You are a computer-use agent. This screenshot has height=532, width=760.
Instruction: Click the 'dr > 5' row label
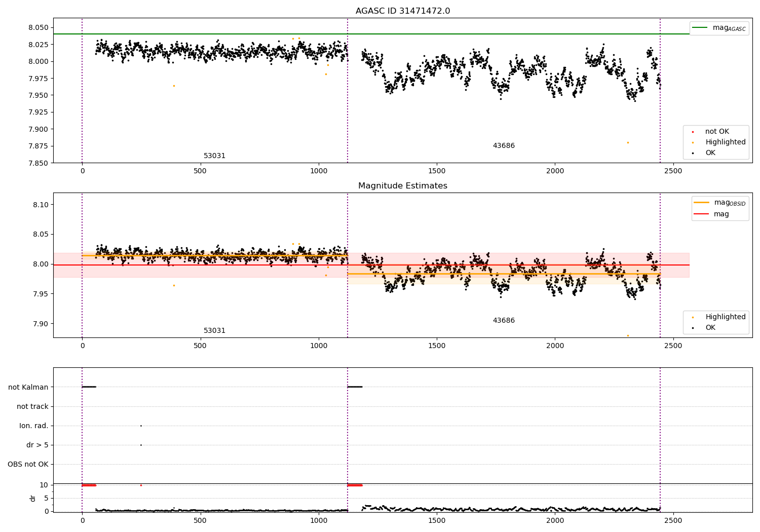[37, 445]
